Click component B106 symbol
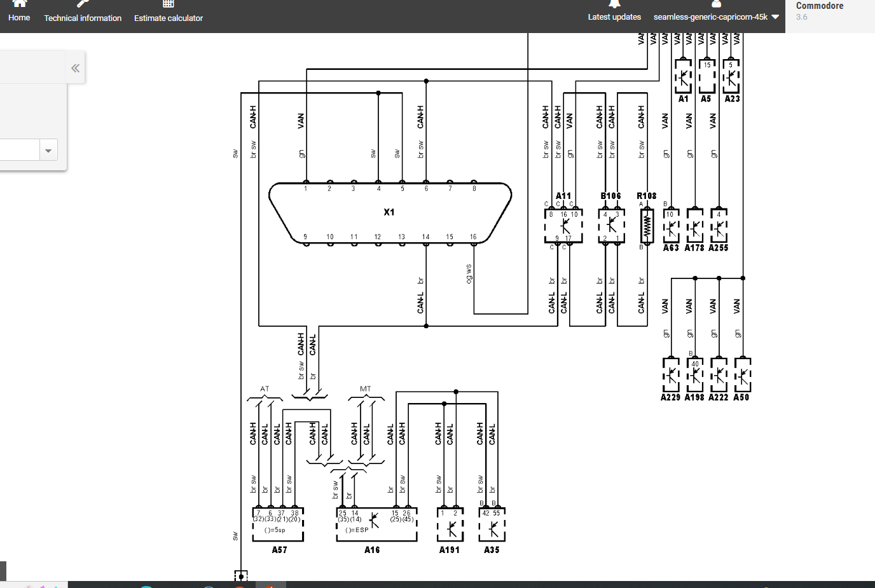 (611, 226)
